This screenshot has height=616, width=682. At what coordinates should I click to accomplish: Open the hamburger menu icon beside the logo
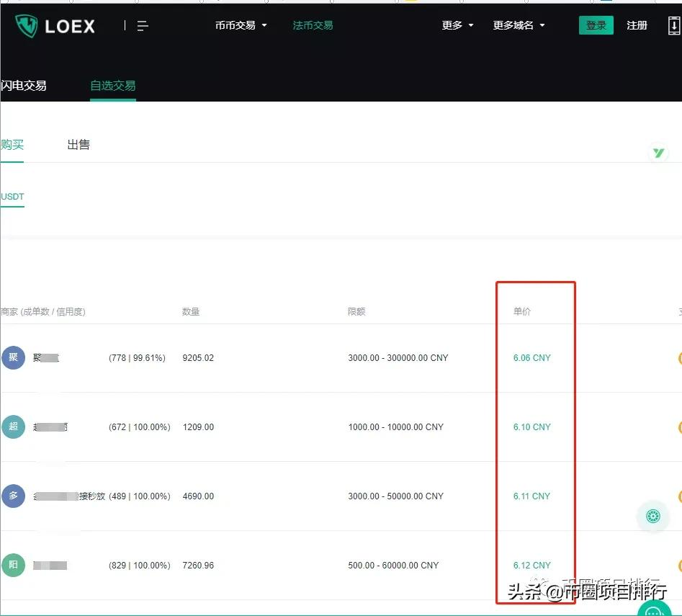[x=143, y=26]
